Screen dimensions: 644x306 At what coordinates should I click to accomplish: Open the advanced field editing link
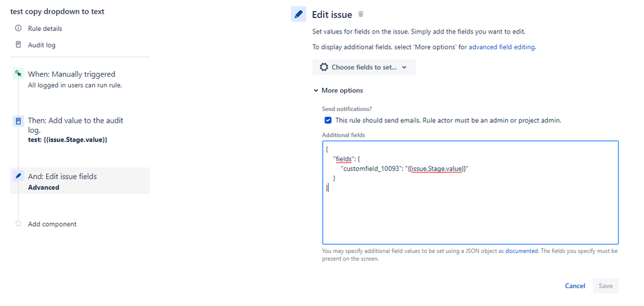tap(501, 47)
